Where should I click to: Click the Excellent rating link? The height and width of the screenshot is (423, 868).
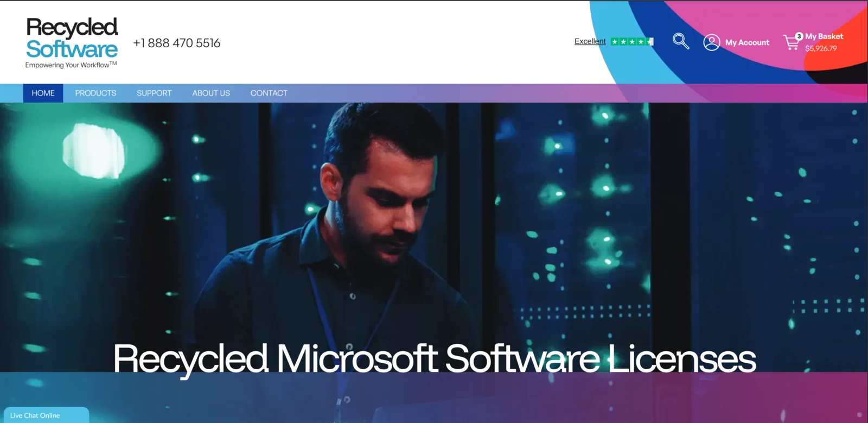pos(590,41)
